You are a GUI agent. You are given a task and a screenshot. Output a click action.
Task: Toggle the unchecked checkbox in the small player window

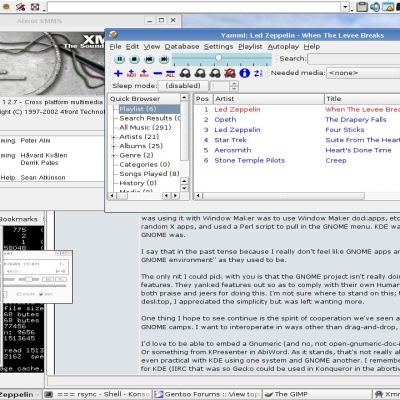point(19,294)
